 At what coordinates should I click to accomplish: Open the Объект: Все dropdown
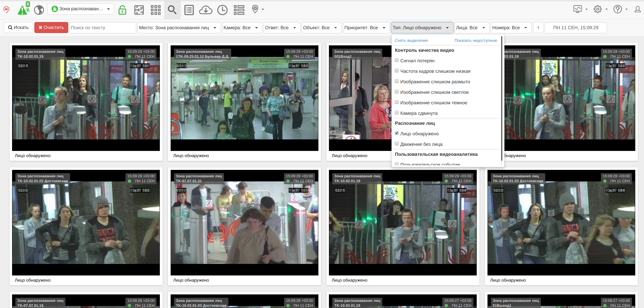(x=321, y=27)
